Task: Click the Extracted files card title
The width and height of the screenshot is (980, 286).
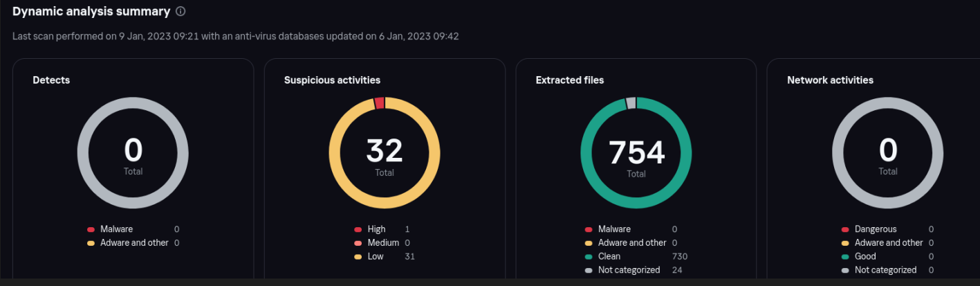Action: point(570,80)
